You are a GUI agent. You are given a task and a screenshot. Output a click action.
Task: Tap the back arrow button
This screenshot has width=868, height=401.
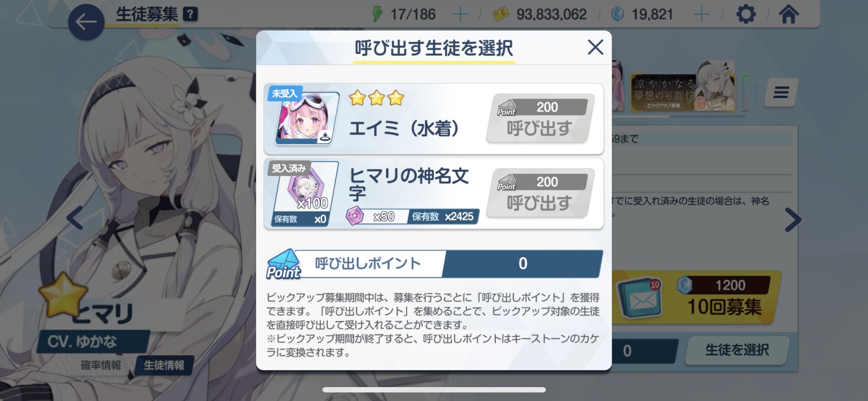pos(86,22)
